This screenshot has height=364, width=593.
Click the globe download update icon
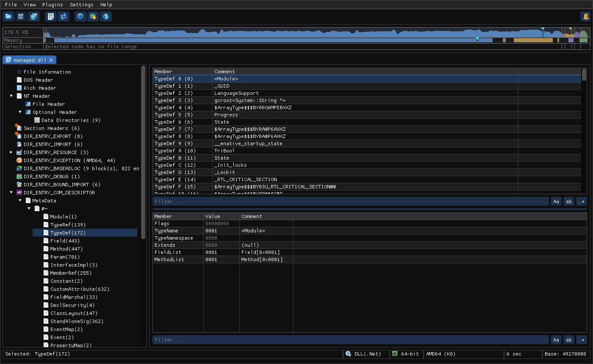pyautogui.click(x=93, y=17)
